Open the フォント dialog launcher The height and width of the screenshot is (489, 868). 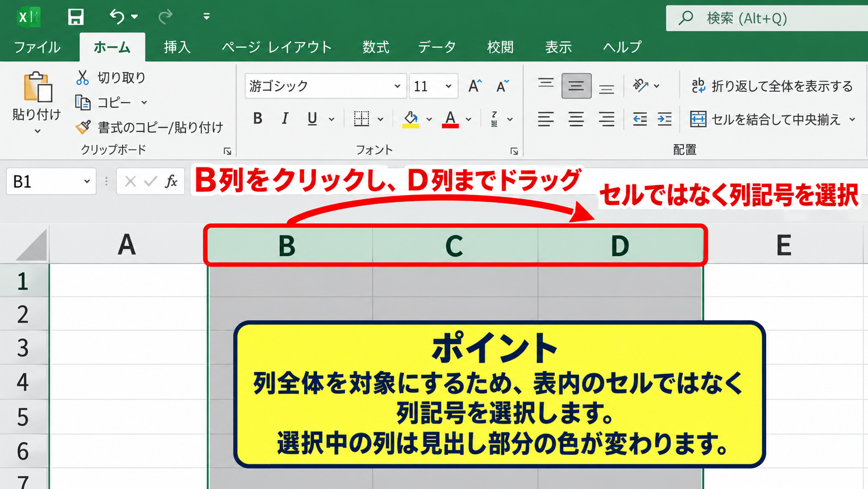click(514, 151)
